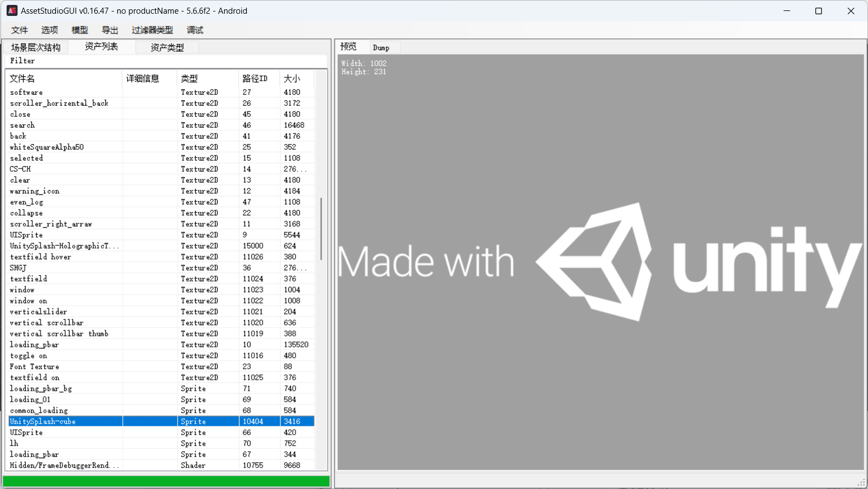The image size is (868, 489).
Task: Open the 文件 menu
Action: pyautogui.click(x=19, y=30)
